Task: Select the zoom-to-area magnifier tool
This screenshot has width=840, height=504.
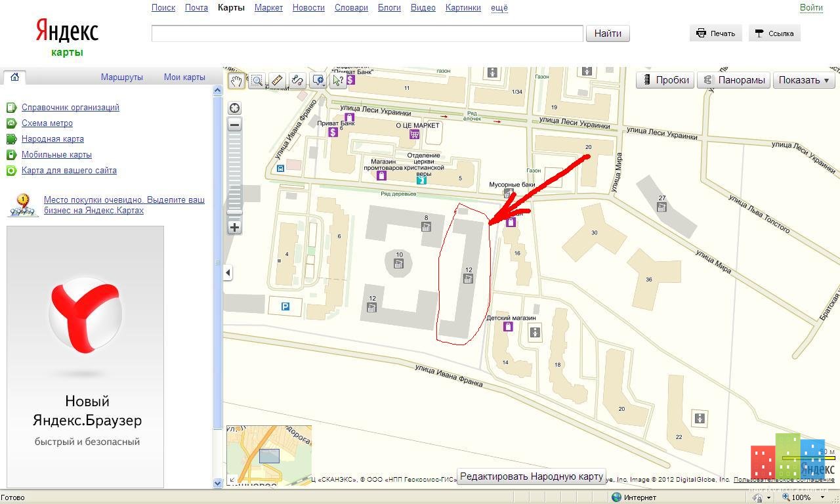Action: (x=257, y=81)
